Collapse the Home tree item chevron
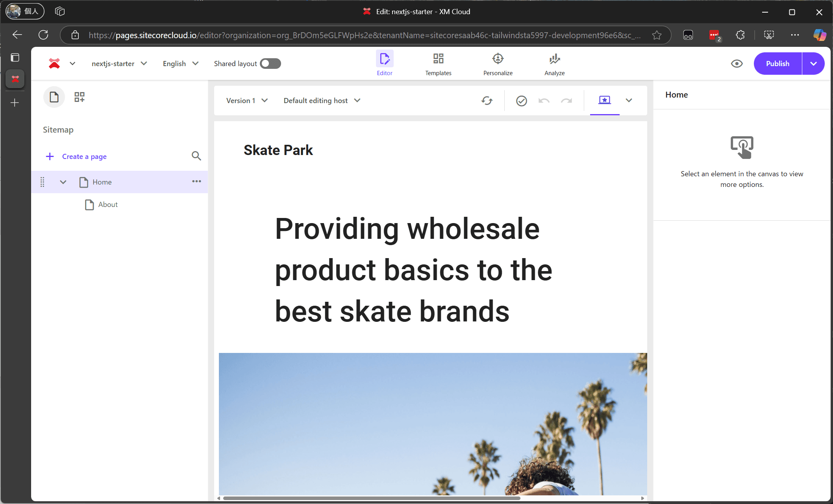Screen dimensions: 833x504 point(63,182)
